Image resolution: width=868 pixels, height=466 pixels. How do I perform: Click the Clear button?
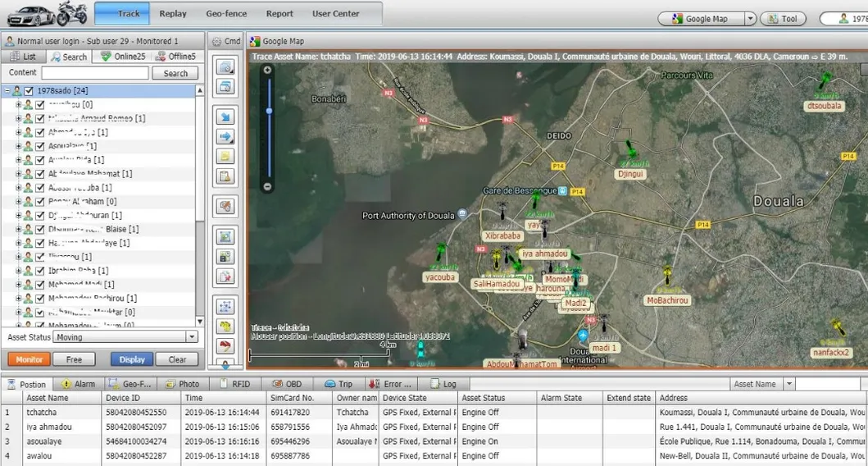click(177, 359)
